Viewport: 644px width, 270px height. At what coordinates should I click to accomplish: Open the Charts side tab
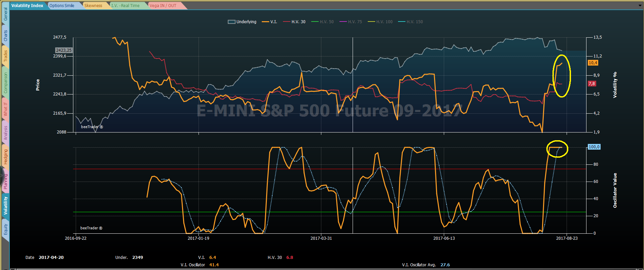(x=5, y=36)
